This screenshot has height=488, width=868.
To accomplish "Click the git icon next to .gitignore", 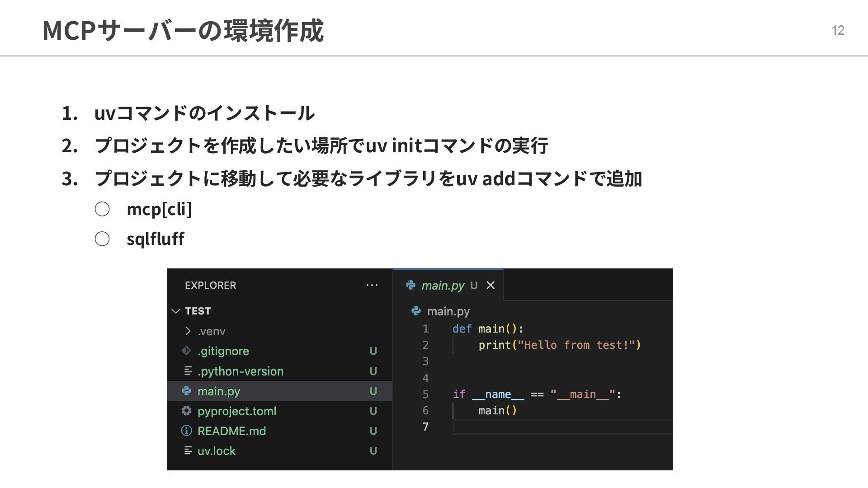I will pos(186,351).
